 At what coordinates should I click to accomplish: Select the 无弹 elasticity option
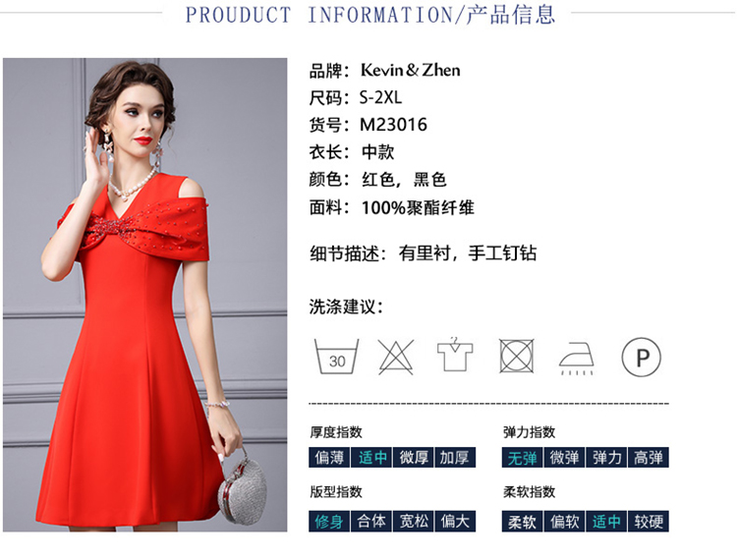522,457
